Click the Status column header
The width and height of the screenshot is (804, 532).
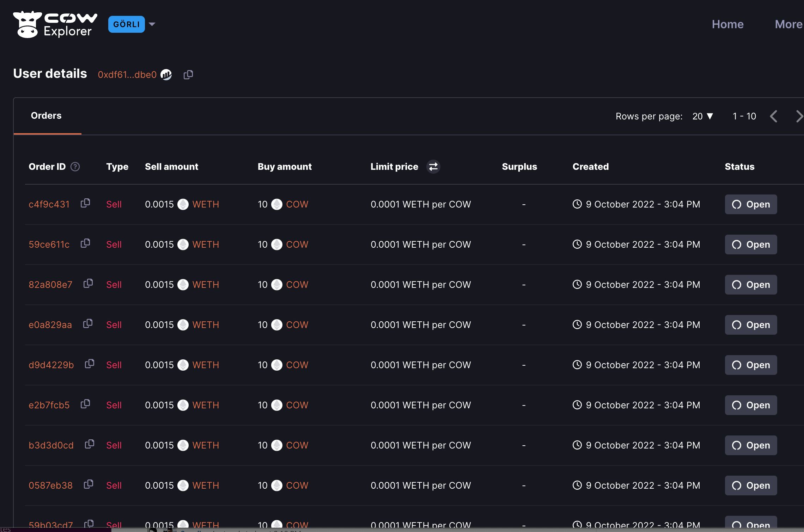(739, 167)
